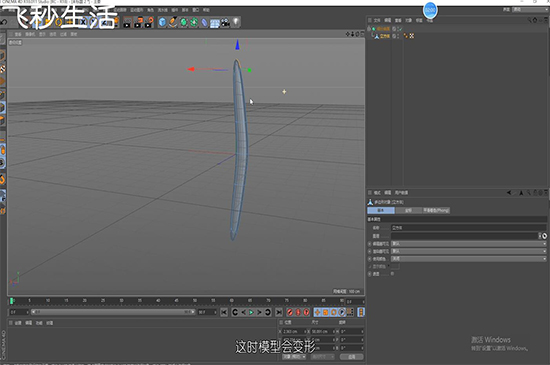Click the Light bulb icon
The height and width of the screenshot is (365, 550).
click(x=236, y=22)
